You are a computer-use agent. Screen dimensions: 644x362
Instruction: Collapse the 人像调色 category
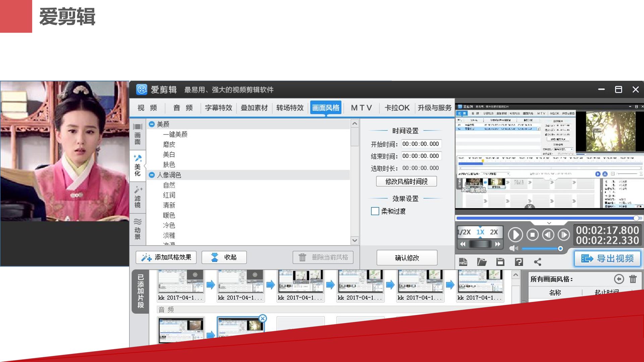(152, 175)
